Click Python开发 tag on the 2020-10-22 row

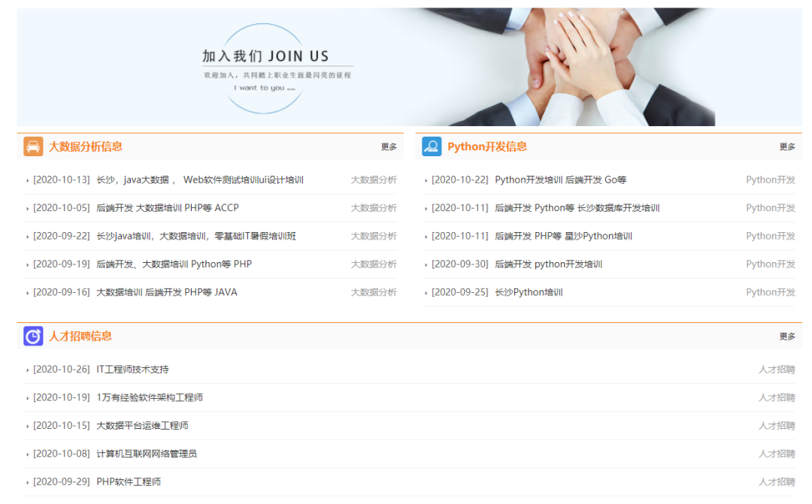pyautogui.click(x=771, y=180)
